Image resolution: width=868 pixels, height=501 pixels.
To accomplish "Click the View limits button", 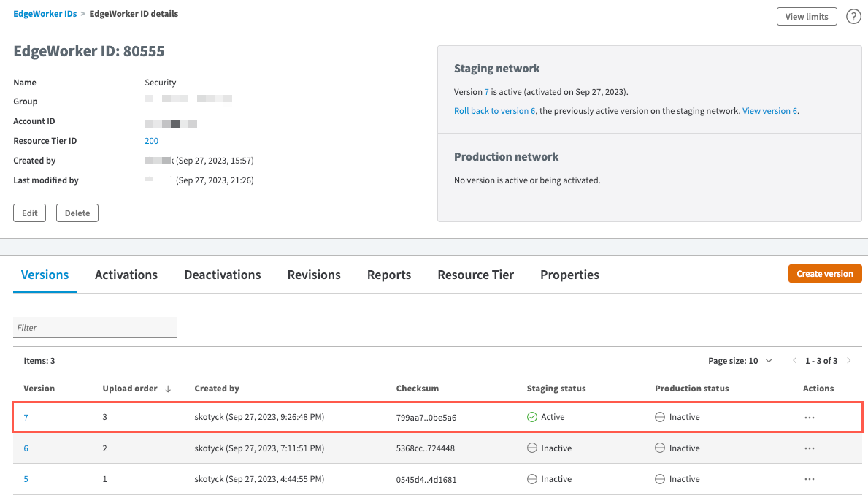I will point(807,17).
